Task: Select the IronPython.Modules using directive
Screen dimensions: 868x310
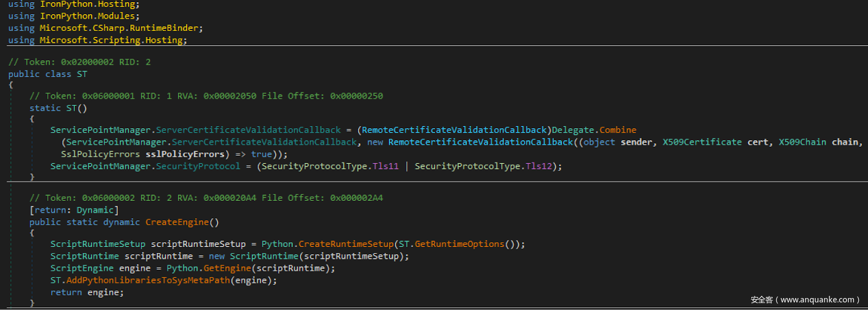Action: coord(89,16)
